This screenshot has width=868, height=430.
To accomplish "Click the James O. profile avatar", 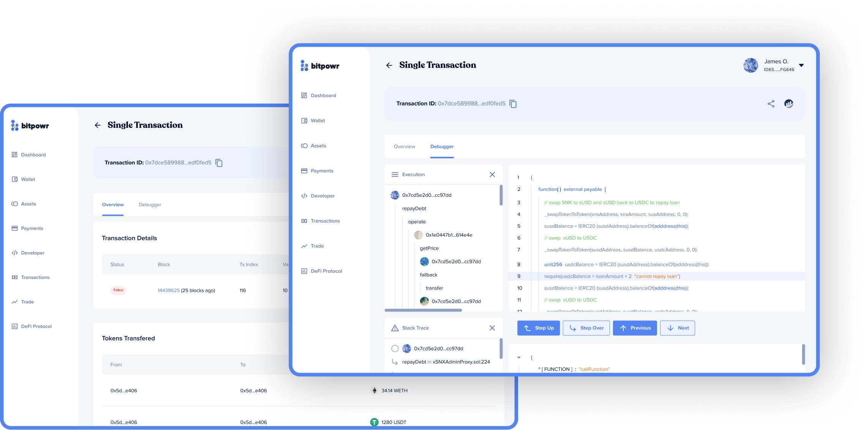I will pos(750,65).
